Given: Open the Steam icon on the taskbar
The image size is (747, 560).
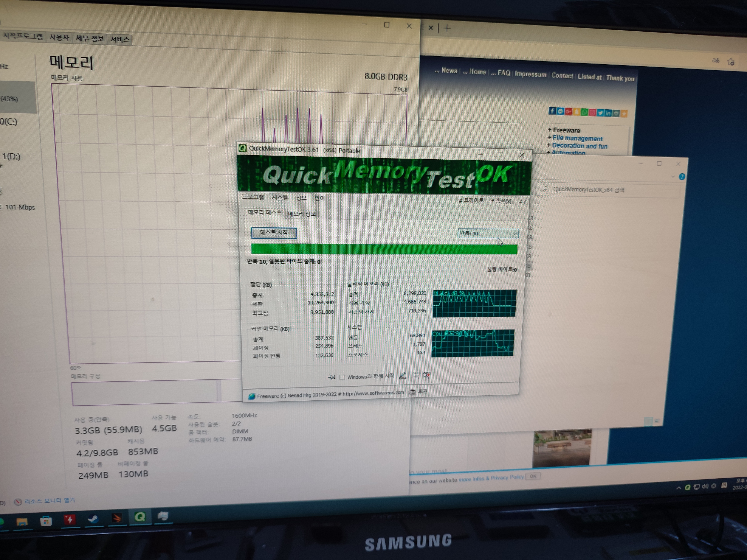Looking at the screenshot, I should coord(93,519).
